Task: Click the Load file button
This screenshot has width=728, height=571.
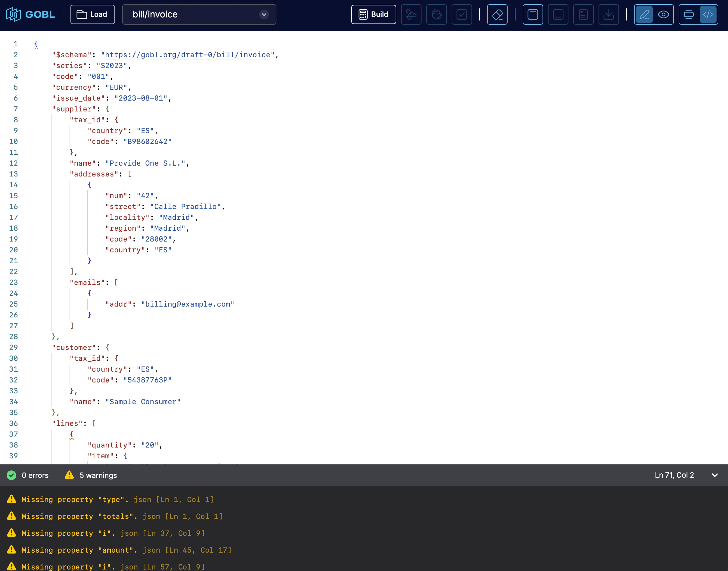Action: pyautogui.click(x=93, y=14)
